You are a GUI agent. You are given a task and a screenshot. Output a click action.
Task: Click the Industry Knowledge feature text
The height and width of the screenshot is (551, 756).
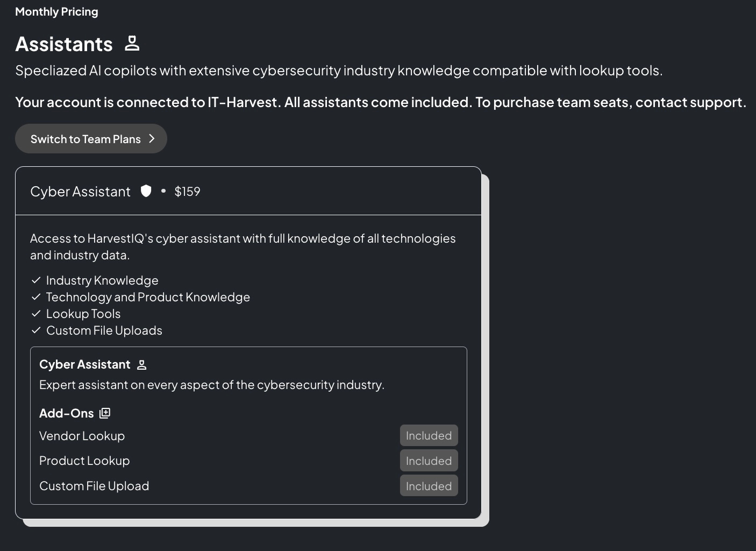point(102,280)
